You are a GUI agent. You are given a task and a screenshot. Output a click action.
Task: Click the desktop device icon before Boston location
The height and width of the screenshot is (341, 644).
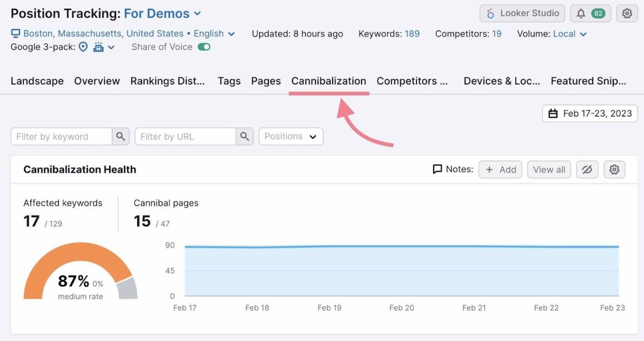tap(15, 33)
